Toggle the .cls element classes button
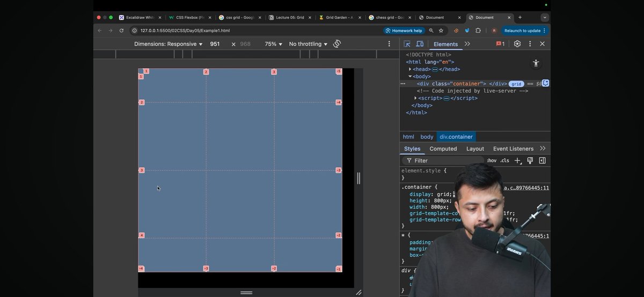644x297 pixels. coord(504,160)
